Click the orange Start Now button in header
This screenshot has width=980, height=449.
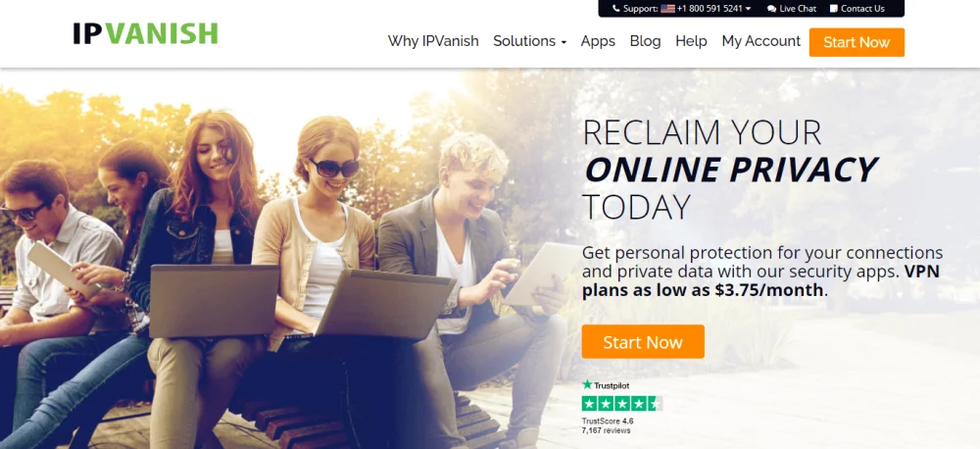(x=857, y=42)
